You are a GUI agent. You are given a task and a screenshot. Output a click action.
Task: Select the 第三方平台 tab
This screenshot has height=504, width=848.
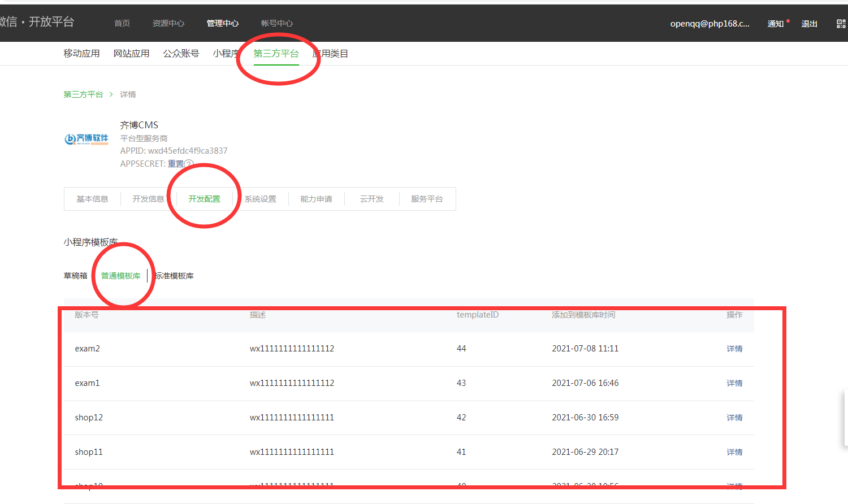[x=276, y=54]
